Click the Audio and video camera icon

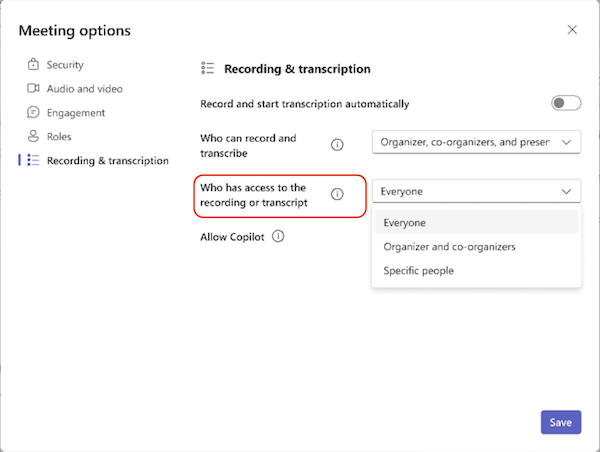point(33,88)
